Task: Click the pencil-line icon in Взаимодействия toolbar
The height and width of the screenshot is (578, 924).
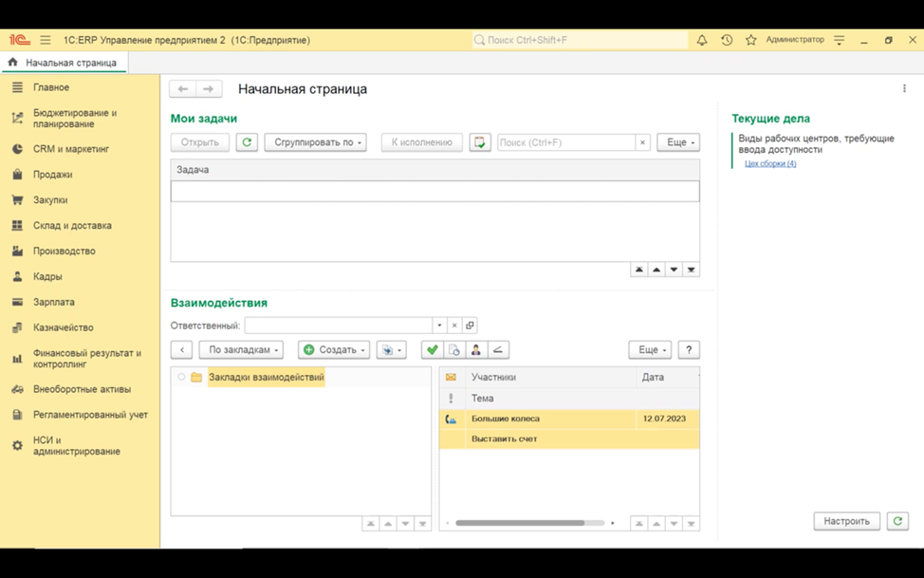Action: tap(498, 350)
